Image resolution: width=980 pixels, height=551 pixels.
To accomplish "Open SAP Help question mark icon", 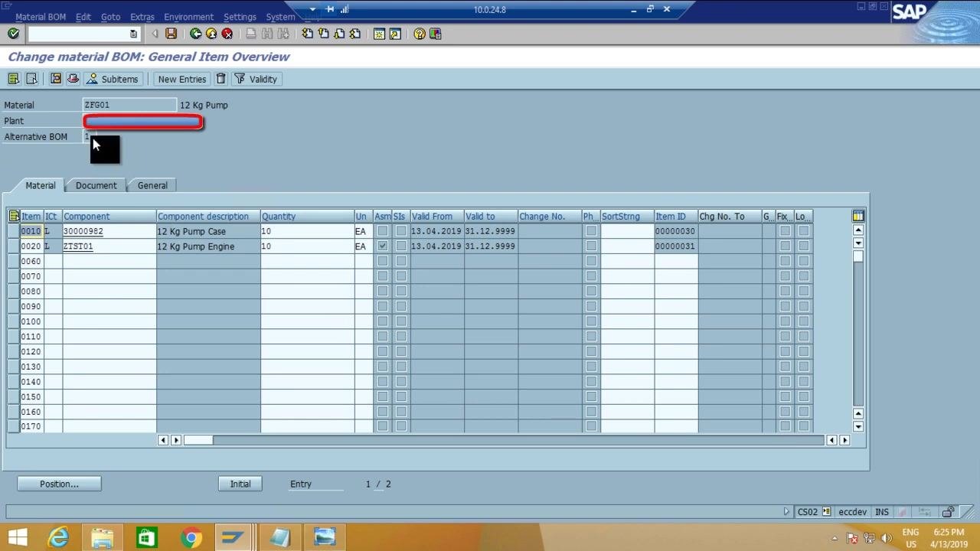I will point(420,34).
